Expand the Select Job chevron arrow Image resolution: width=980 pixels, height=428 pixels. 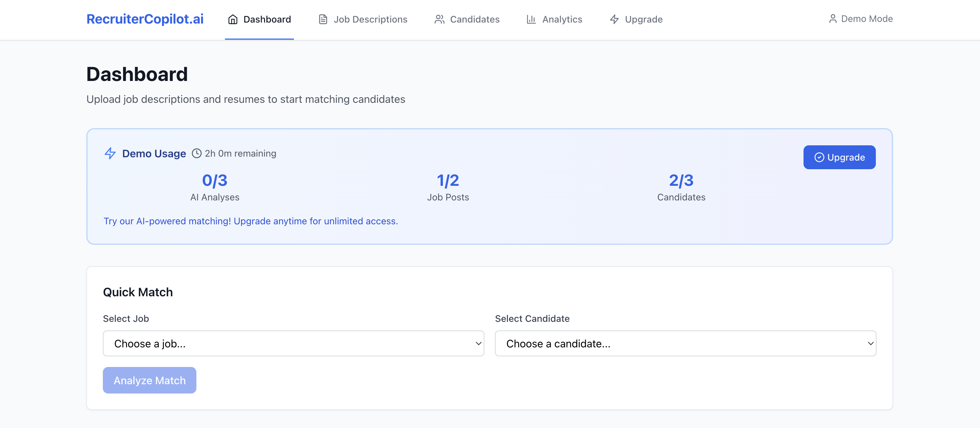coord(478,343)
